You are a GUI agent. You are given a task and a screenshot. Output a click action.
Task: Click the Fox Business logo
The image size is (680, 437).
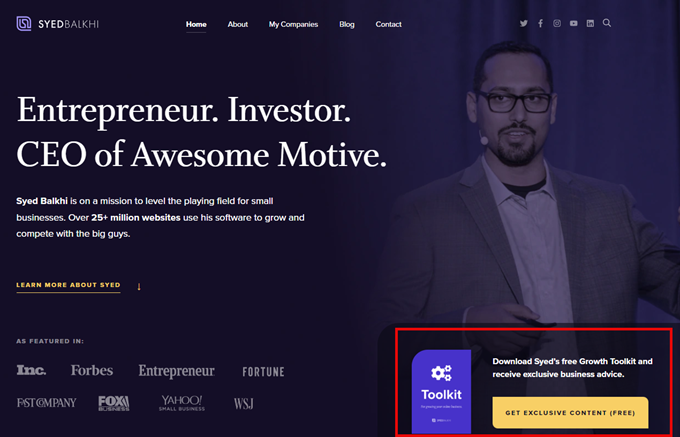(x=114, y=403)
